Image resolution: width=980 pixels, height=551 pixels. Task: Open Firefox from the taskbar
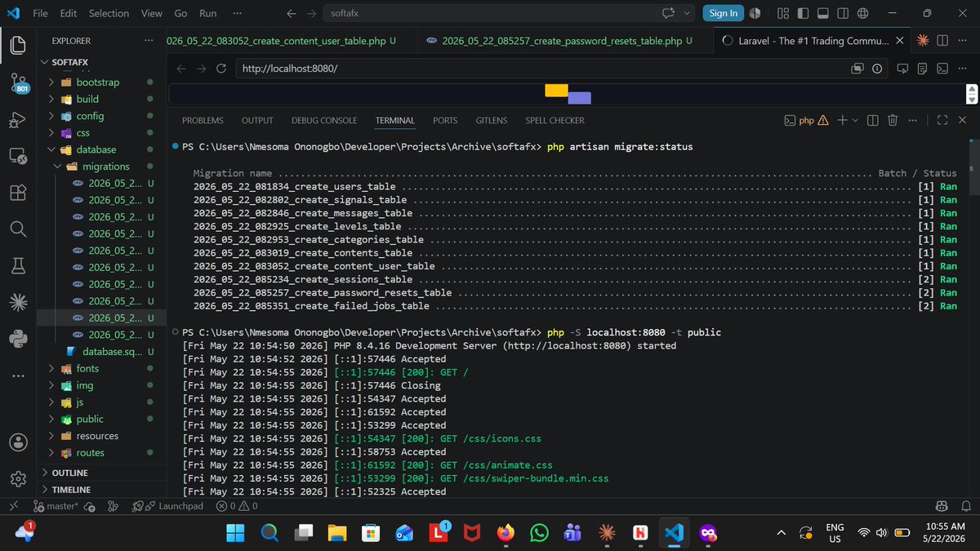point(506,532)
